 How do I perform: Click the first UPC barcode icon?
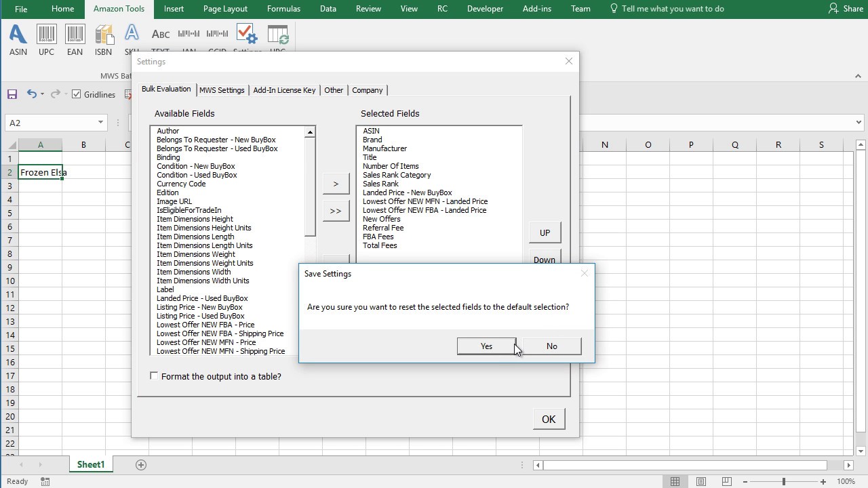click(x=46, y=39)
